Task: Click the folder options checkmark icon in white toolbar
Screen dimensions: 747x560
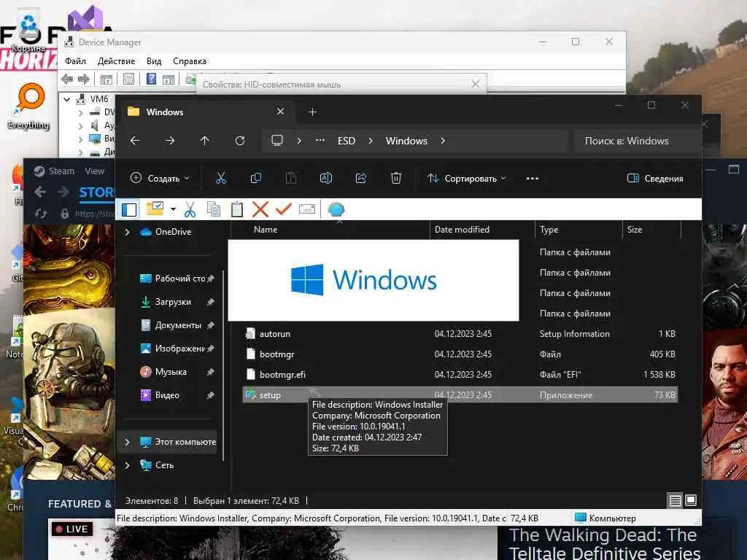Action: (155, 209)
